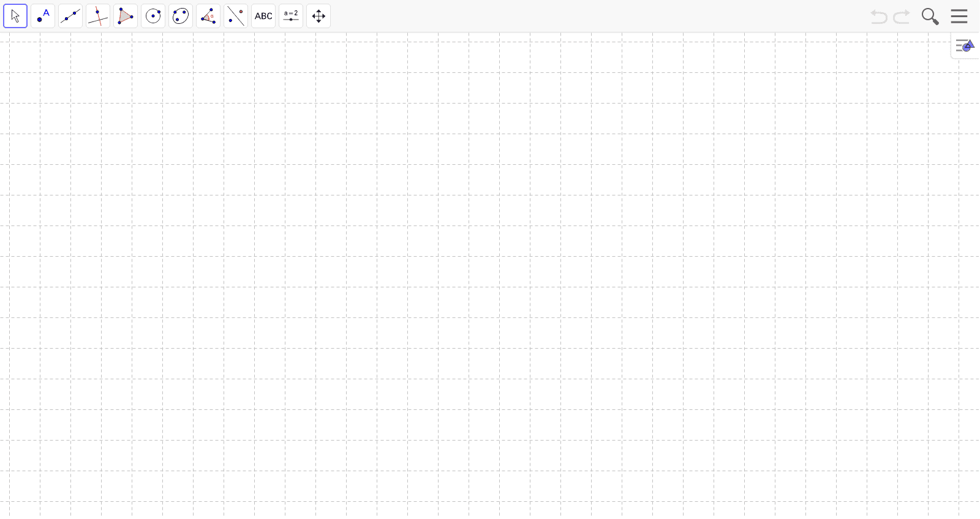Screen dimensions: 980x519
Task: Redo the last undone action
Action: point(902,17)
